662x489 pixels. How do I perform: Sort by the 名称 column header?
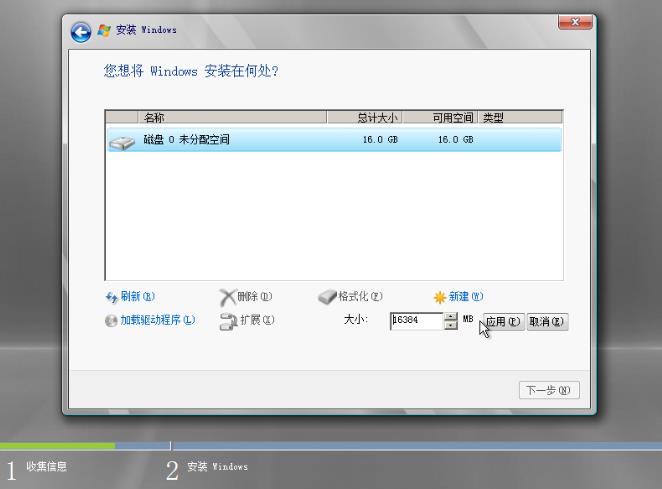pyautogui.click(x=230, y=118)
